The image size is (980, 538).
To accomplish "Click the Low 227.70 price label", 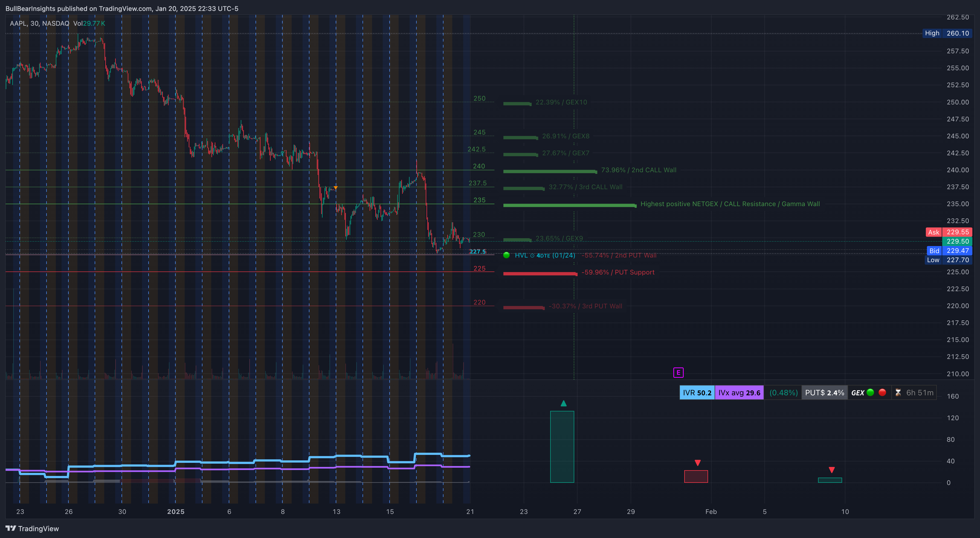I will 948,260.
